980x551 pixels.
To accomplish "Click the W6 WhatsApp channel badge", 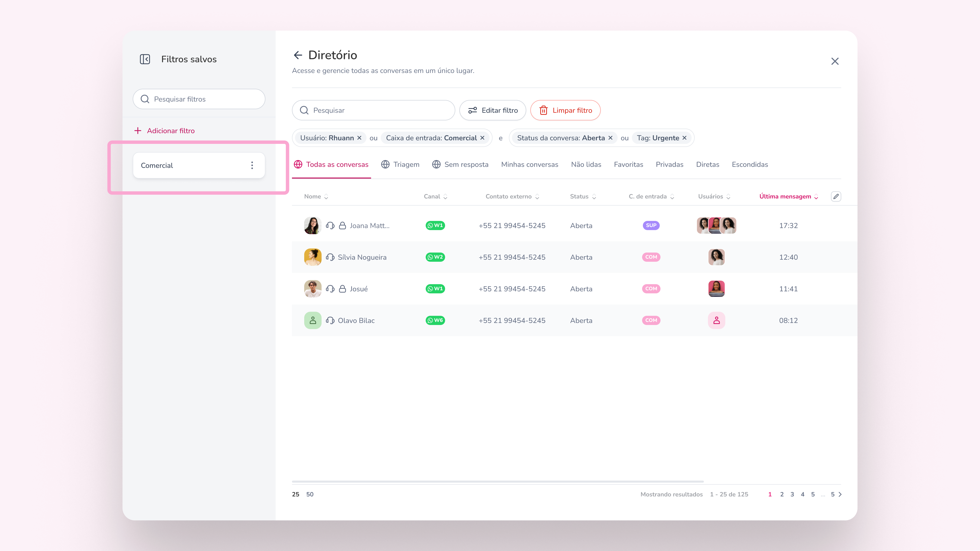I will [x=435, y=320].
